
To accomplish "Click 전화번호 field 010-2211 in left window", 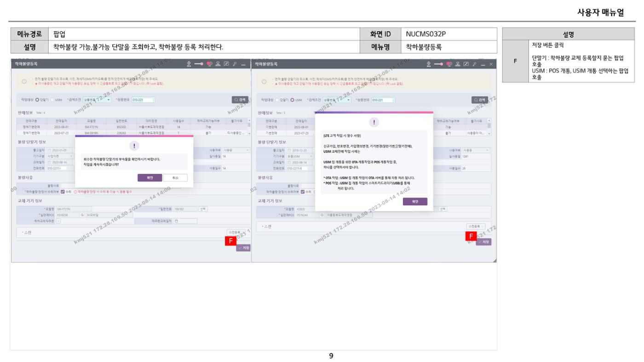I will pos(60,168).
